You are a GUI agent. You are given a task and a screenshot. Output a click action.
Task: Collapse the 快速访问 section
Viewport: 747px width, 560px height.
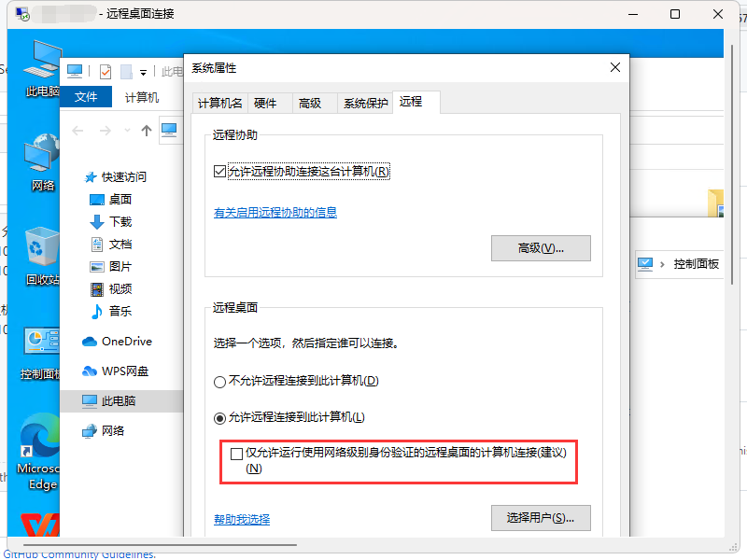pos(93,176)
